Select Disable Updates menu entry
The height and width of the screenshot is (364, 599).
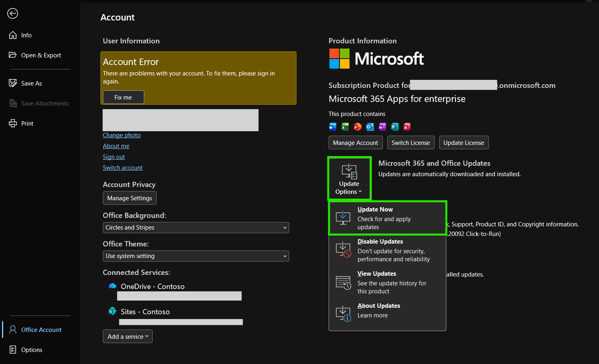pos(388,250)
